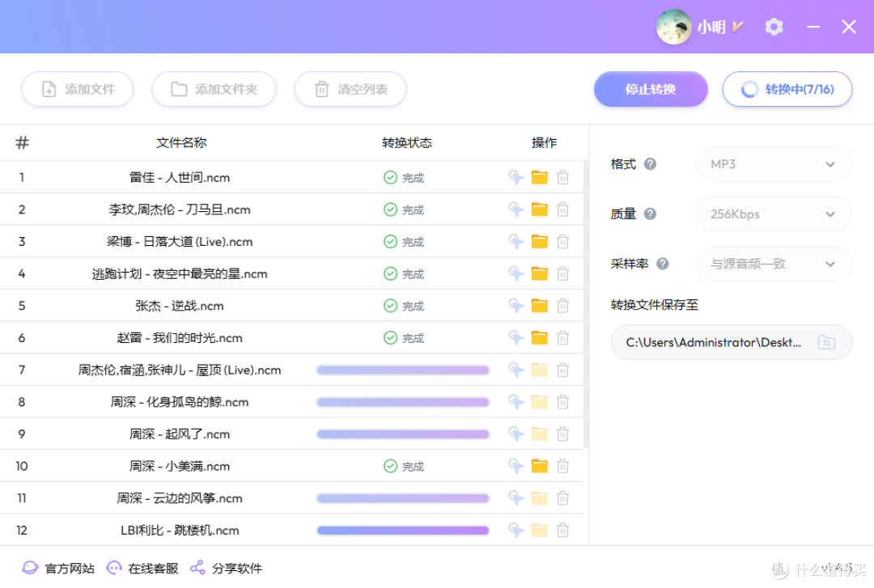Delete row 梁博 - 日落大道 (Live).ncm
Image resolution: width=874 pixels, height=588 pixels.
pos(562,242)
